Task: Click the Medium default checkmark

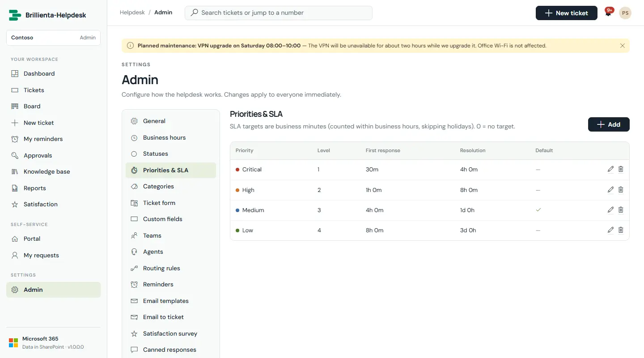Action: [538, 210]
